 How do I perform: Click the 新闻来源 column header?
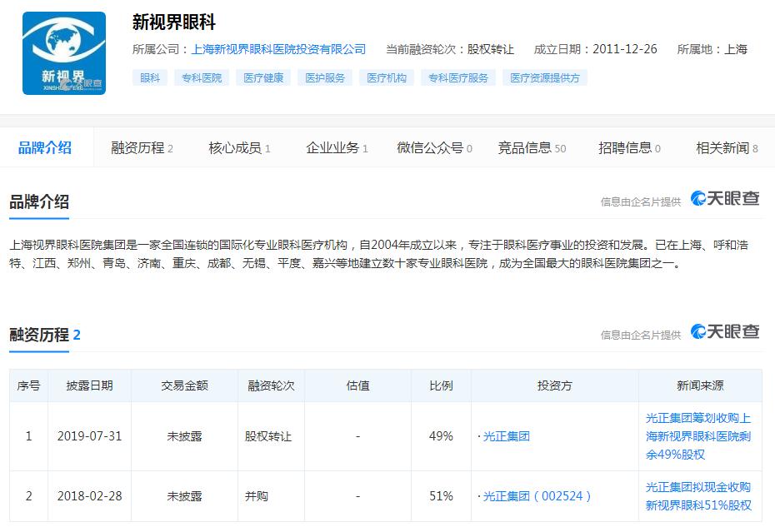(700, 385)
